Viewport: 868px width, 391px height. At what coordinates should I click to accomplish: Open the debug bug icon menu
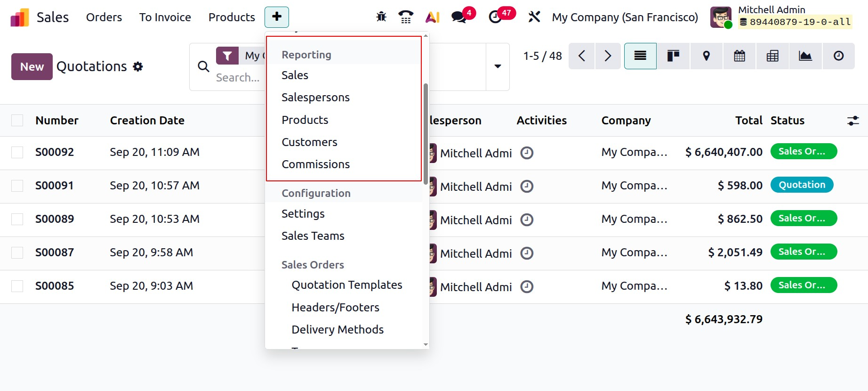(x=381, y=17)
